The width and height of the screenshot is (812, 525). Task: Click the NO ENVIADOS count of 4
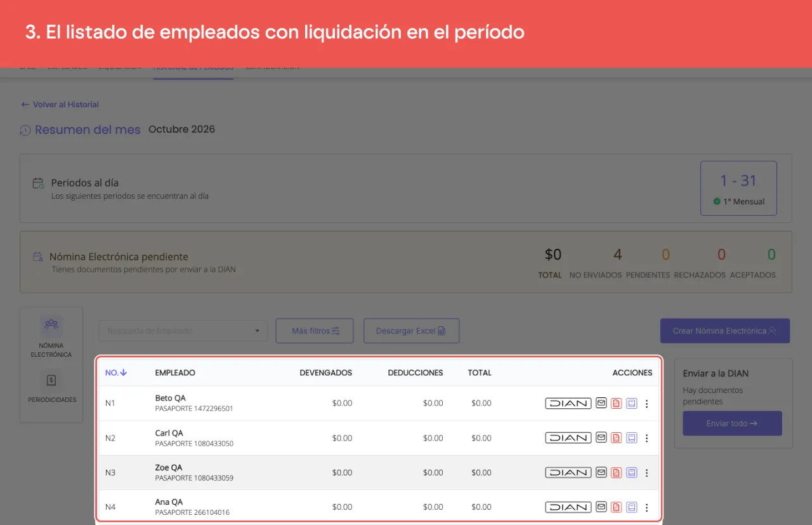[x=617, y=255]
